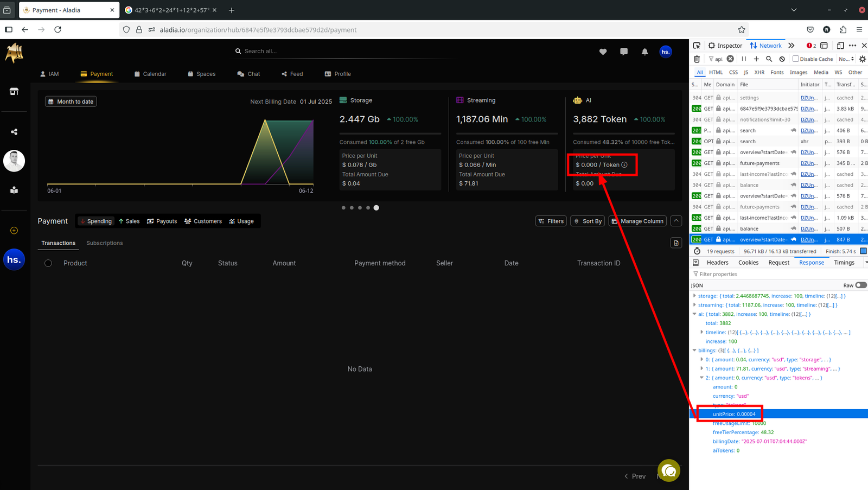Expand billings item 0 storage node
Image resolution: width=868 pixels, height=490 pixels.
tap(701, 359)
